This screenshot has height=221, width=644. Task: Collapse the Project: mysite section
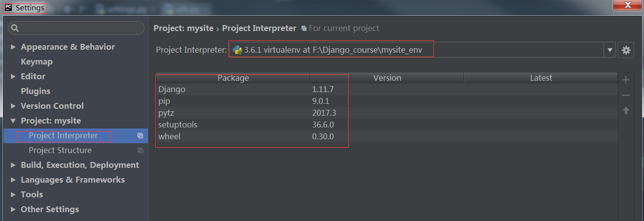click(13, 121)
